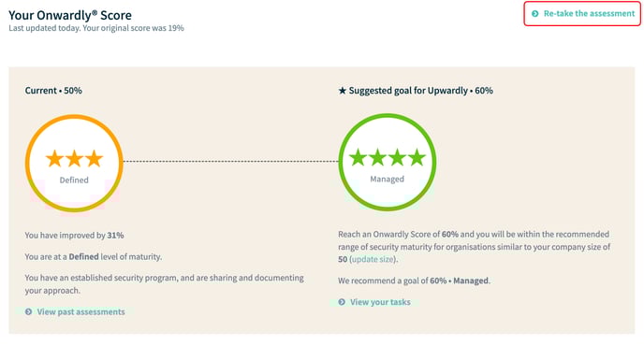This screenshot has height=346, width=644.
Task: Click the arrow icon before View your tasks
Action: [342, 302]
